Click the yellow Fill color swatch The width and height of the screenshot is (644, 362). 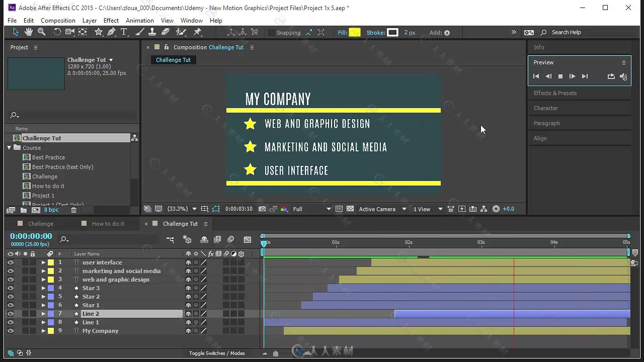(355, 32)
